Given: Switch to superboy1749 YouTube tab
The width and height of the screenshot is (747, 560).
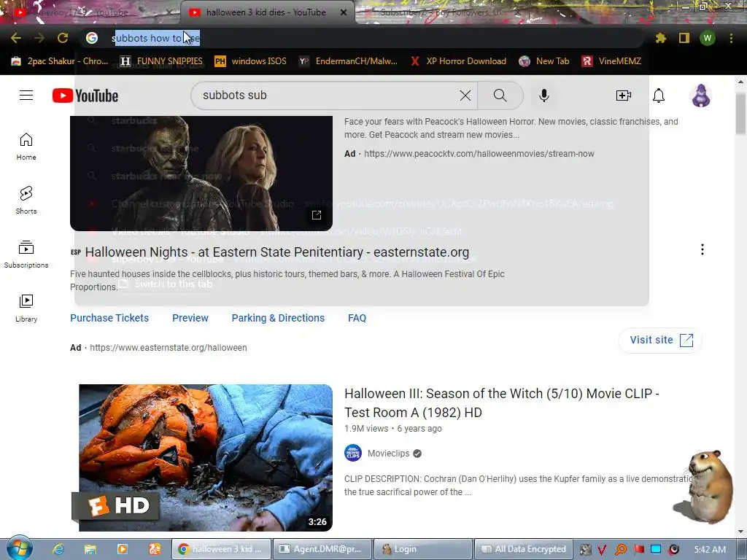Looking at the screenshot, I should pyautogui.click(x=90, y=12).
